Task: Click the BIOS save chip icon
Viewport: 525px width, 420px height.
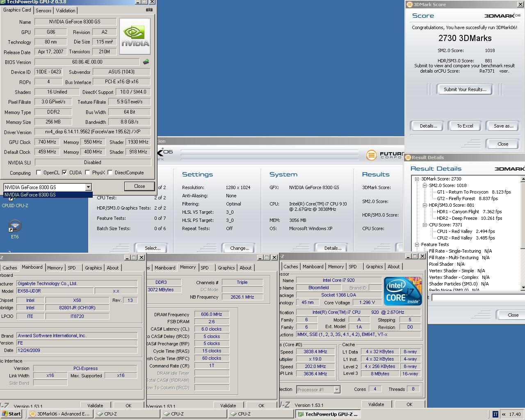Action: 146,62
